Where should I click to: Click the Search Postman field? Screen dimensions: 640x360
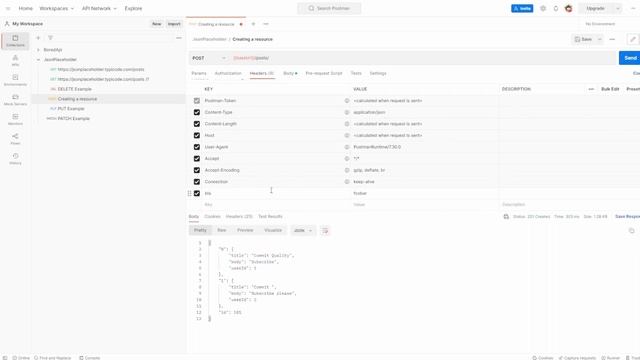329,8
